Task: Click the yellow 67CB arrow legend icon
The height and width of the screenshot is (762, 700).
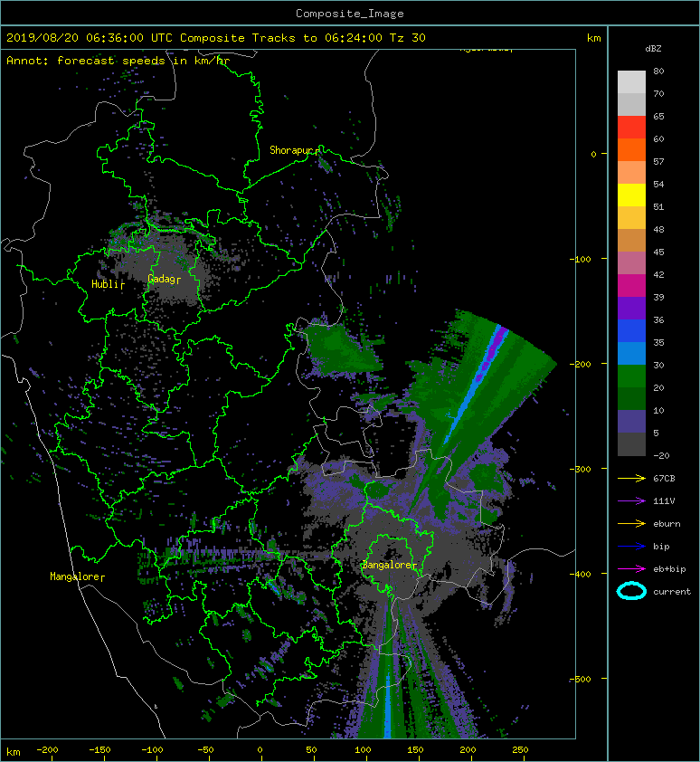Action: click(x=631, y=479)
